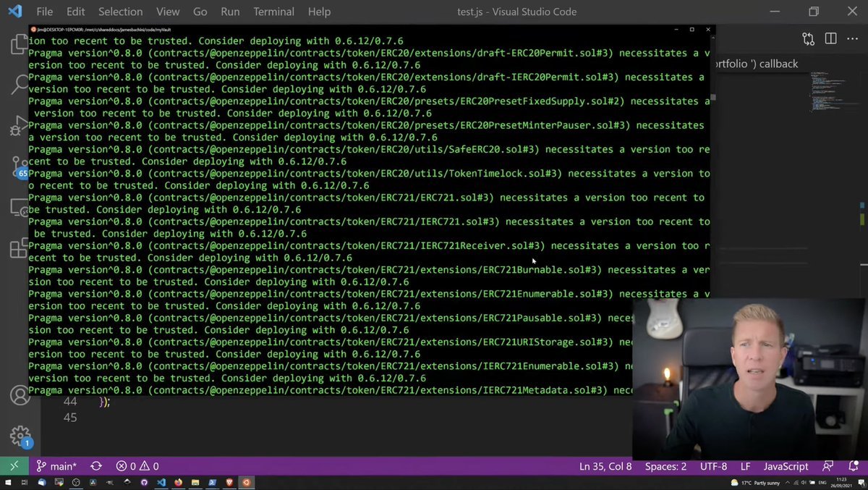Change file encoding via UTF-8
The image size is (868, 490).
click(x=713, y=466)
